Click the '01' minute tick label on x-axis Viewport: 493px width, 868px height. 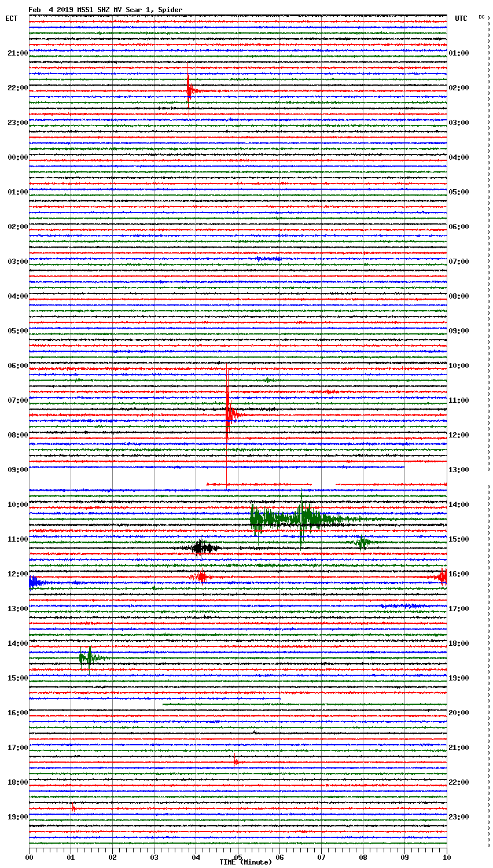71,857
